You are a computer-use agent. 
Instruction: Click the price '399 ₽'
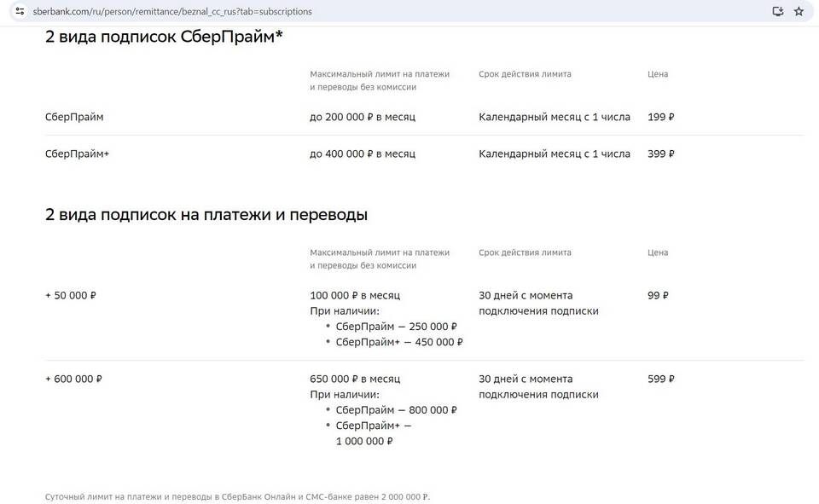[x=660, y=154]
